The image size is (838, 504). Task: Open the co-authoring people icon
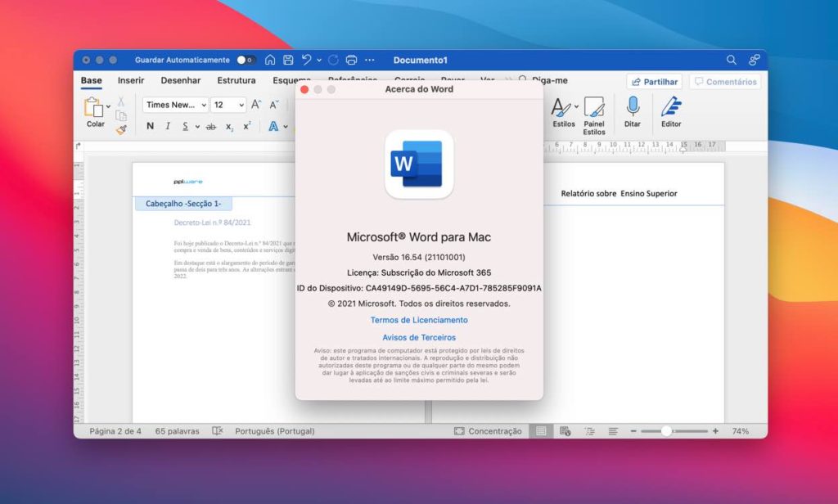coord(754,60)
